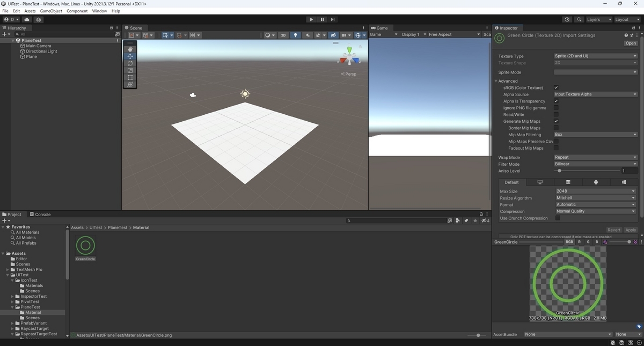Click the Step frame button
This screenshot has width=644, height=346.
[x=333, y=19]
